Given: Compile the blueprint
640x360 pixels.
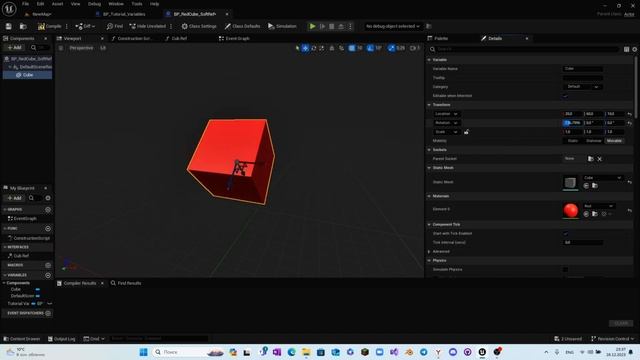Looking at the screenshot, I should [49, 26].
